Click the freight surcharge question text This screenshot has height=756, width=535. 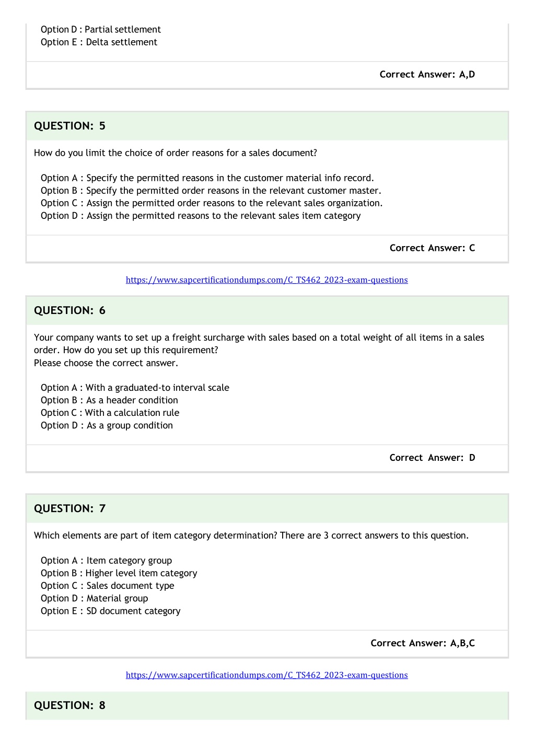point(259,344)
